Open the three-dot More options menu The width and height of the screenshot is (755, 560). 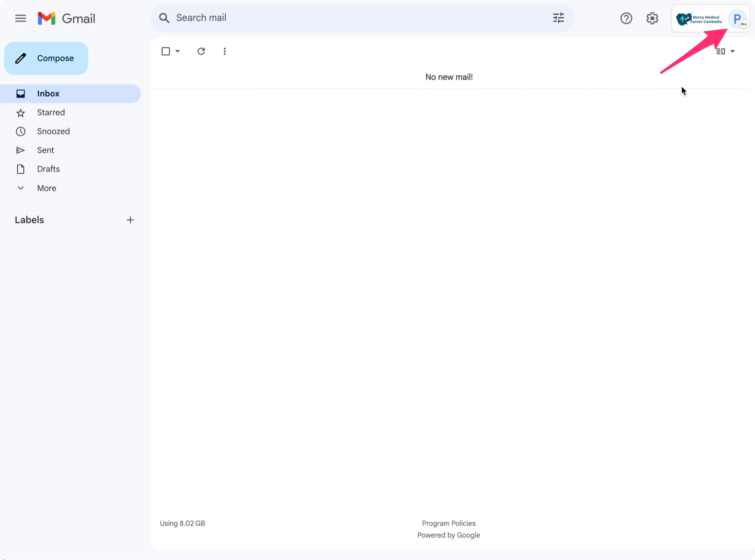click(225, 51)
